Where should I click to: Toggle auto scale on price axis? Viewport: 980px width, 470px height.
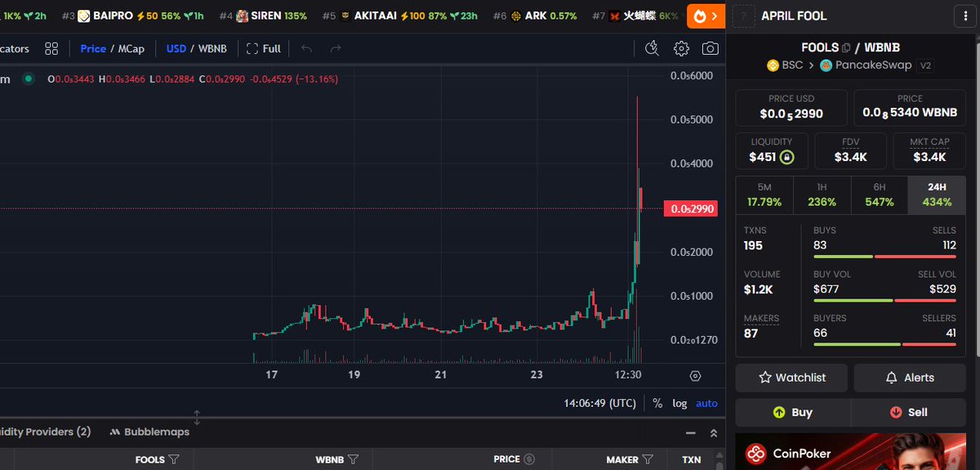tap(707, 403)
